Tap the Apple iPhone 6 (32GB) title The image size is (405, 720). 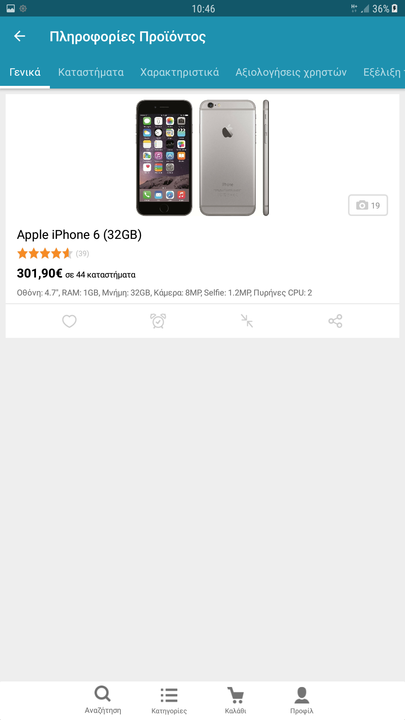tap(79, 235)
